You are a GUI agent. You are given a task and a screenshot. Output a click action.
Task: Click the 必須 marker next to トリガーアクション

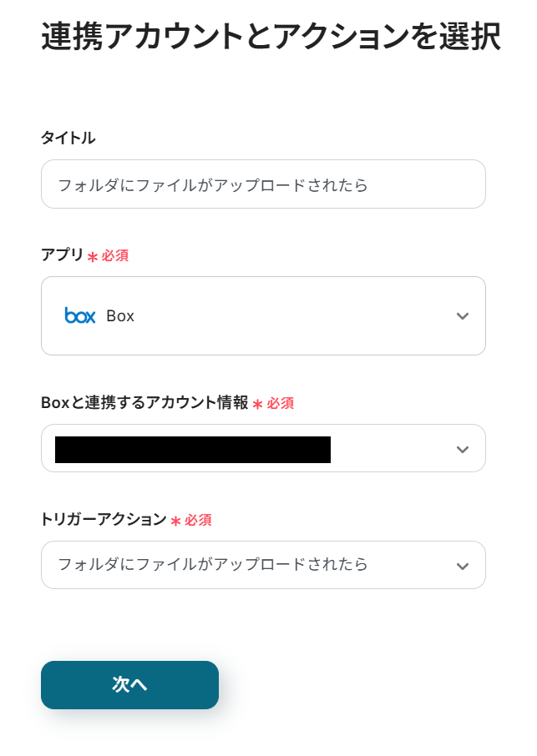pyautogui.click(x=198, y=521)
